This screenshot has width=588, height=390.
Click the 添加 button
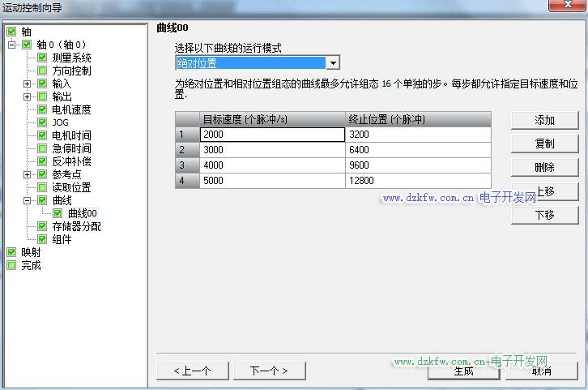coord(544,120)
